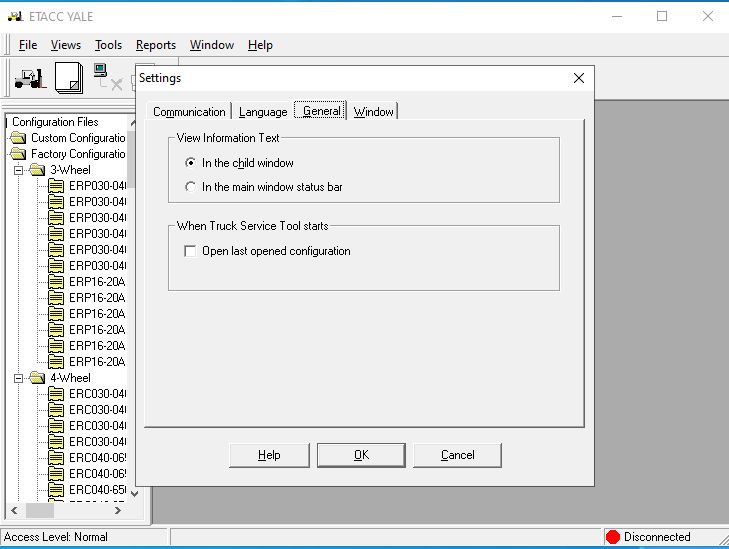
Task: Click the 4-Wheel folder icon
Action: tap(37, 378)
